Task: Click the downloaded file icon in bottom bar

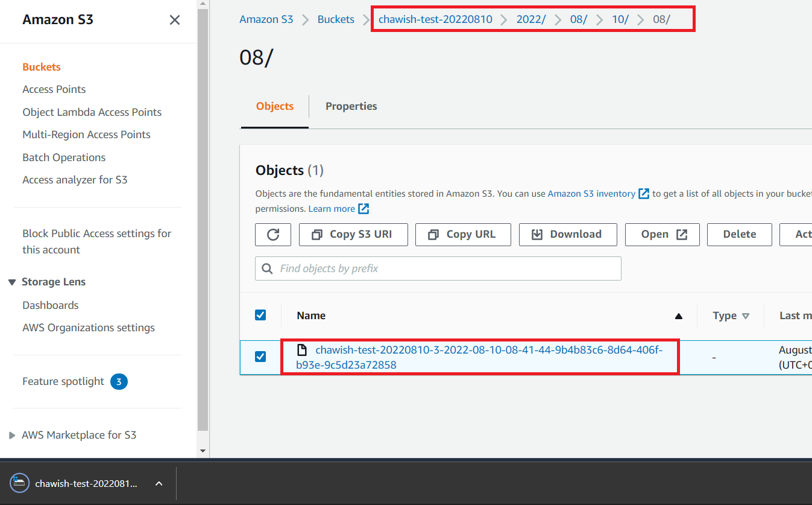Action: (19, 483)
